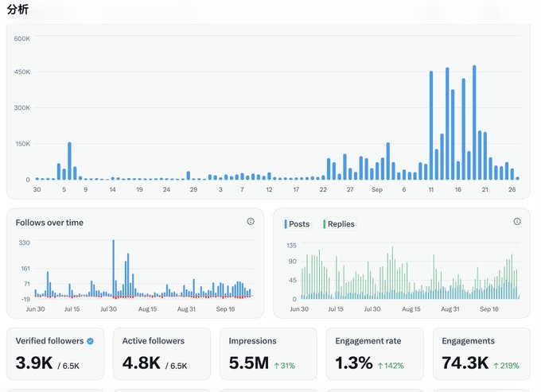Toggle the Replies series in the legend
The image size is (541, 392).
pos(338,224)
